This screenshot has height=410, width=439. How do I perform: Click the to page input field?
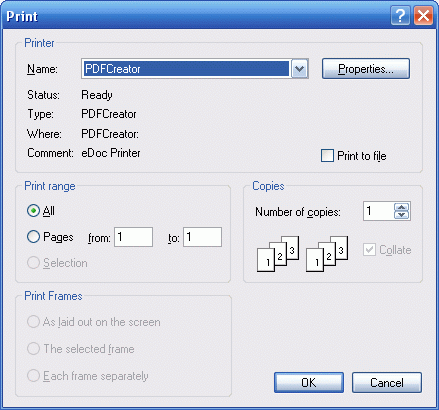202,237
